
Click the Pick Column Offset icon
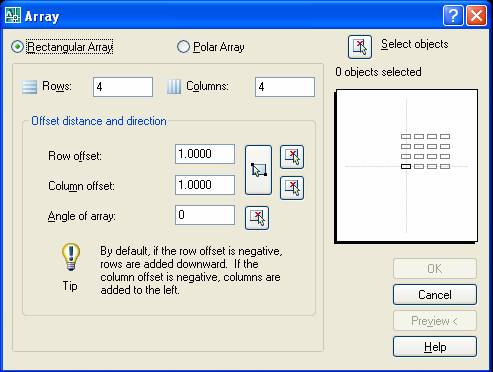pyautogui.click(x=292, y=188)
